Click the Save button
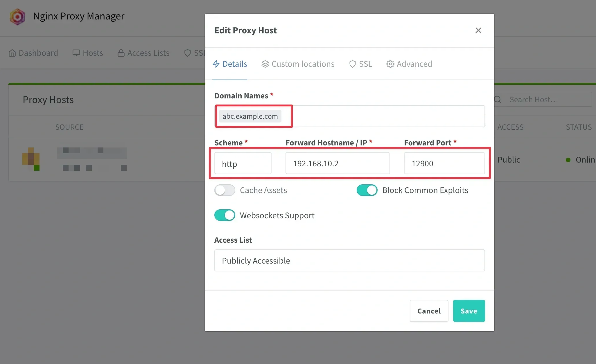 tap(469, 311)
